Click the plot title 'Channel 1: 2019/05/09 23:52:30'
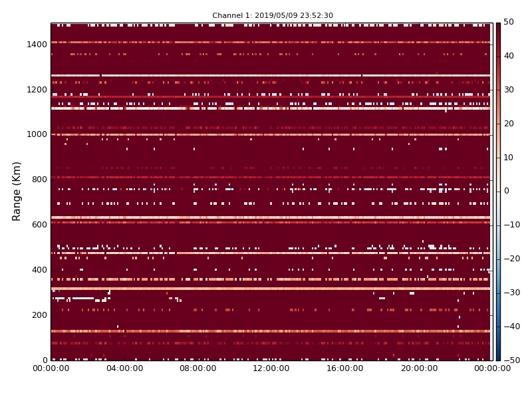The height and width of the screenshot is (399, 532). 273,15
